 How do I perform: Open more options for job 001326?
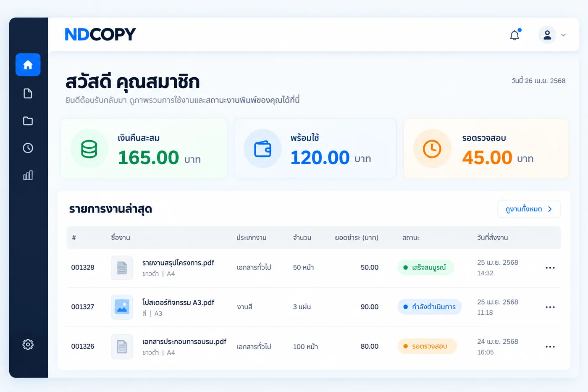point(550,347)
